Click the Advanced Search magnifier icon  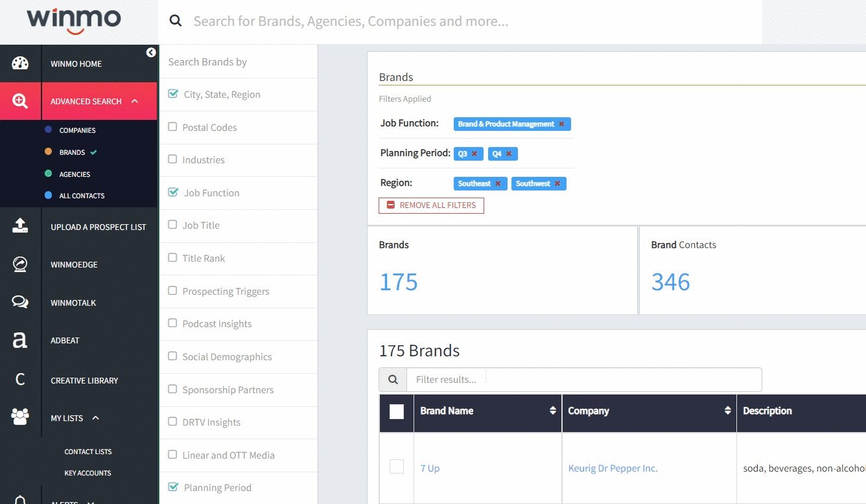(20, 101)
